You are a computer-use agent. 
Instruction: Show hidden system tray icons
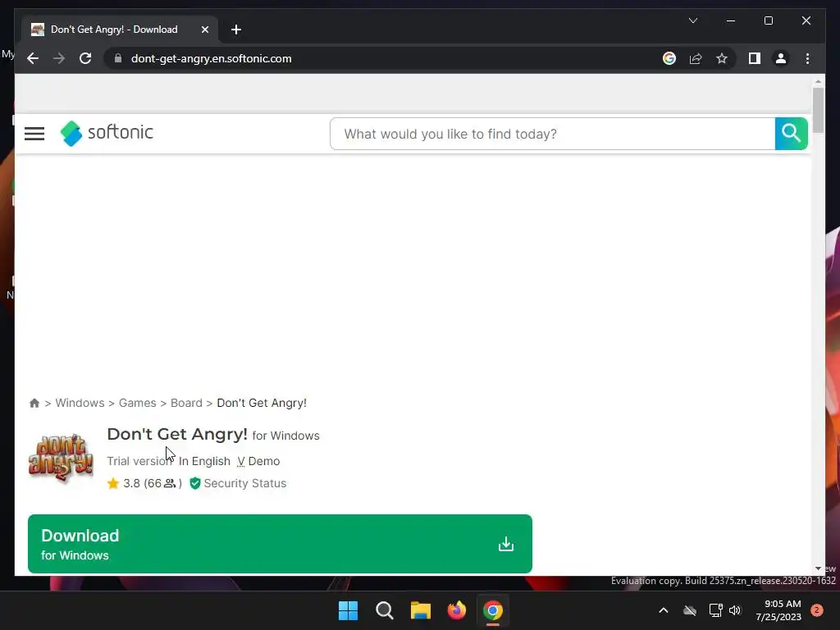coord(663,610)
